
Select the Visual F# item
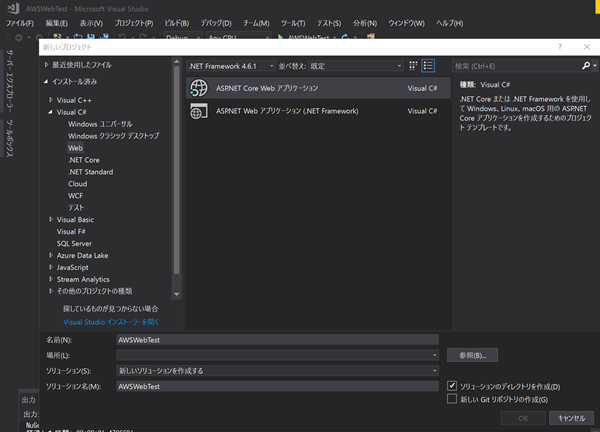click(x=71, y=231)
